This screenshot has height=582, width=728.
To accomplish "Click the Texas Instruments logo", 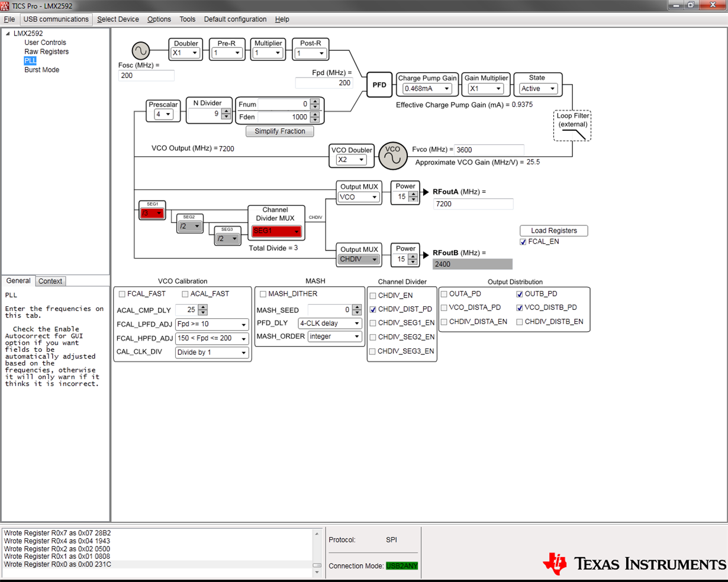I will pos(634,564).
